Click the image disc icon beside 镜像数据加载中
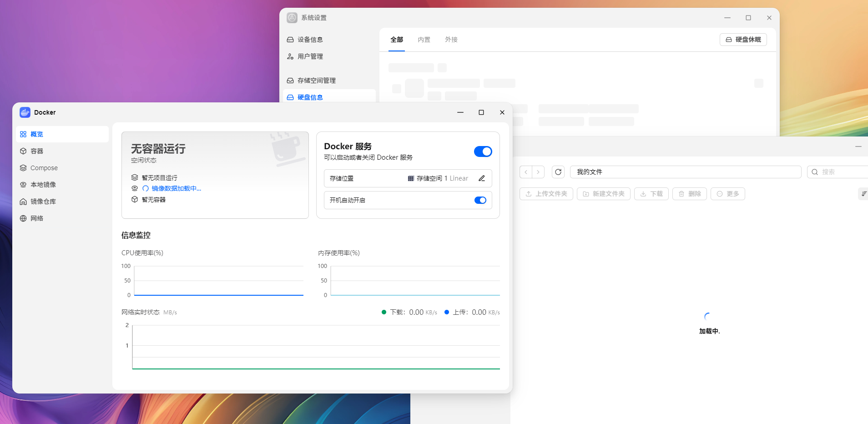Image resolution: width=868 pixels, height=424 pixels. click(x=135, y=188)
